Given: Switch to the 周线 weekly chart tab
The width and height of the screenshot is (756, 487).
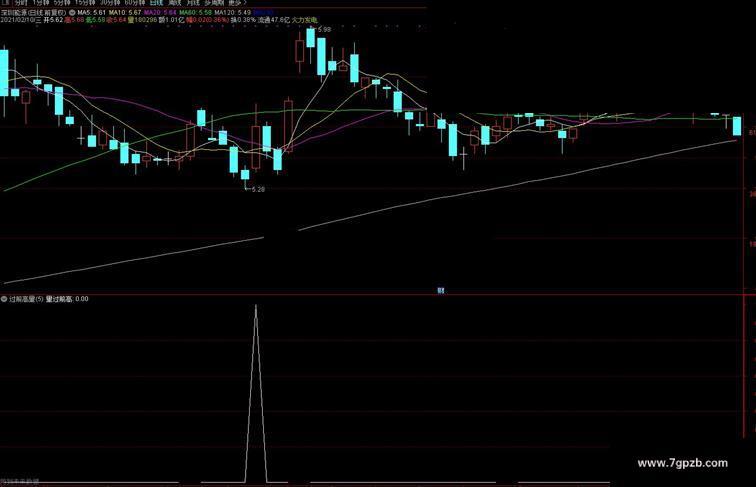Looking at the screenshot, I should [x=174, y=2].
